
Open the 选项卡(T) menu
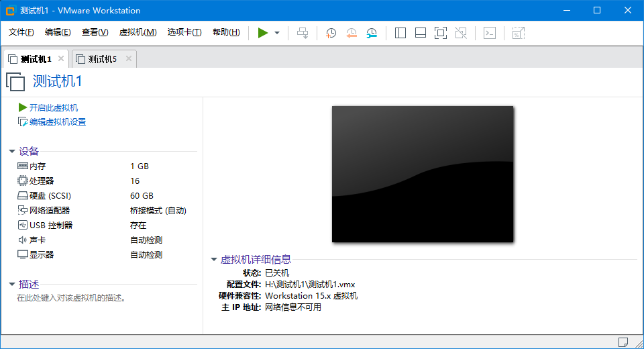(184, 32)
